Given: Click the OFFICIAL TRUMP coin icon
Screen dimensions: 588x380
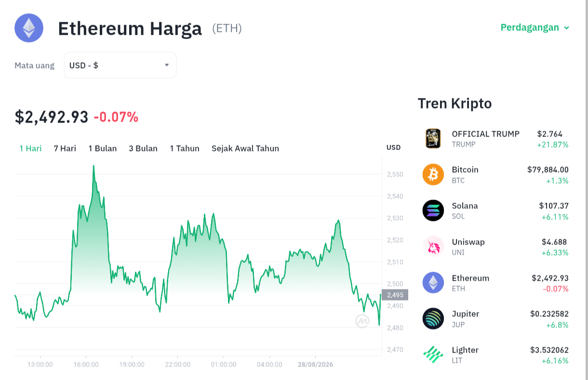Looking at the screenshot, I should tap(433, 138).
